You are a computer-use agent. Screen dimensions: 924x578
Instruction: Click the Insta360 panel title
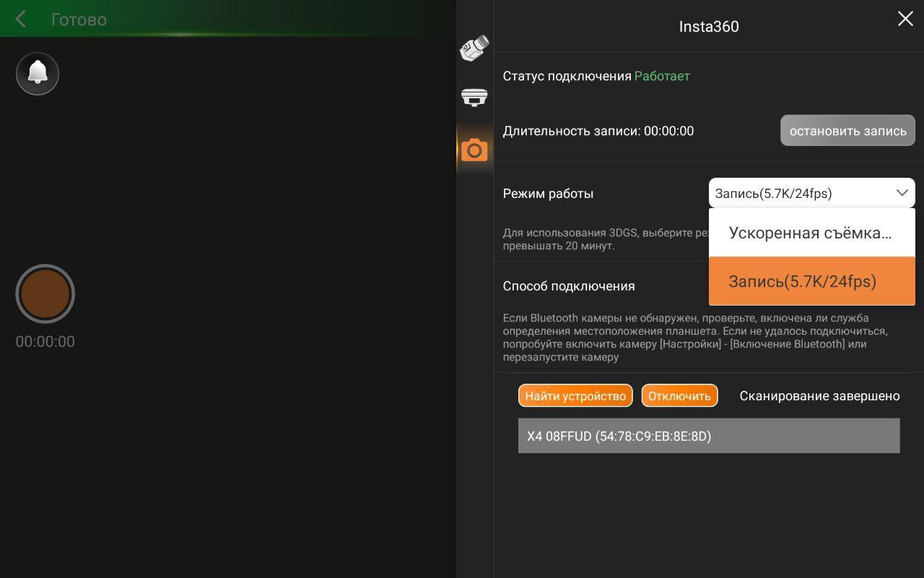click(709, 27)
